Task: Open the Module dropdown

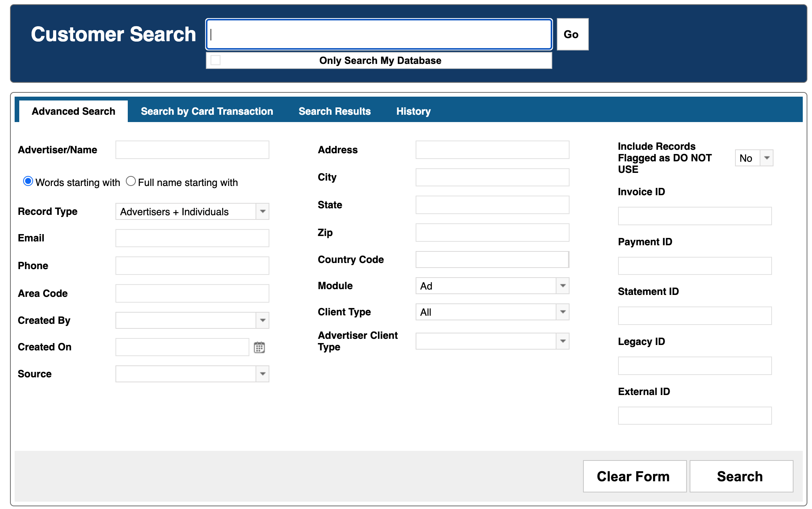Action: 563,286
